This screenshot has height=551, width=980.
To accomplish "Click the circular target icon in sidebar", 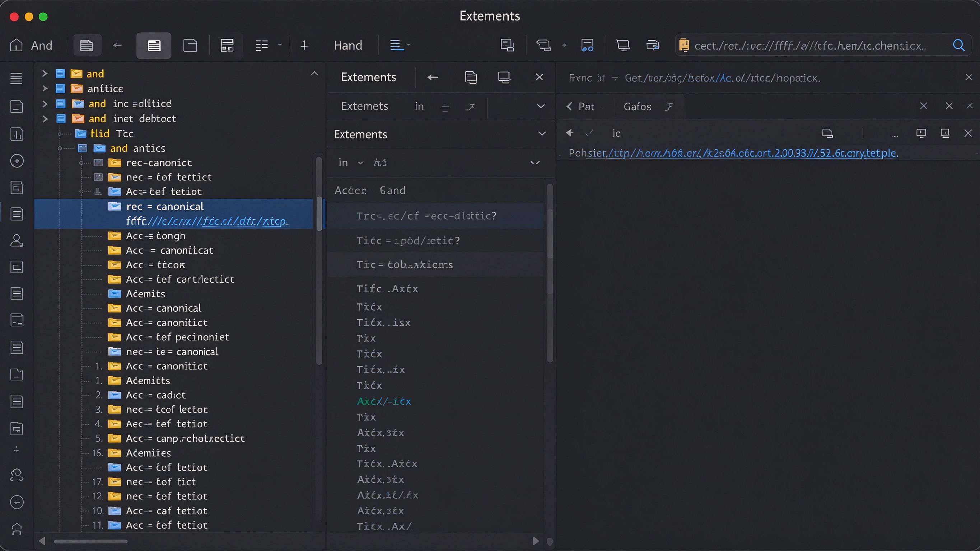I will tap(17, 161).
